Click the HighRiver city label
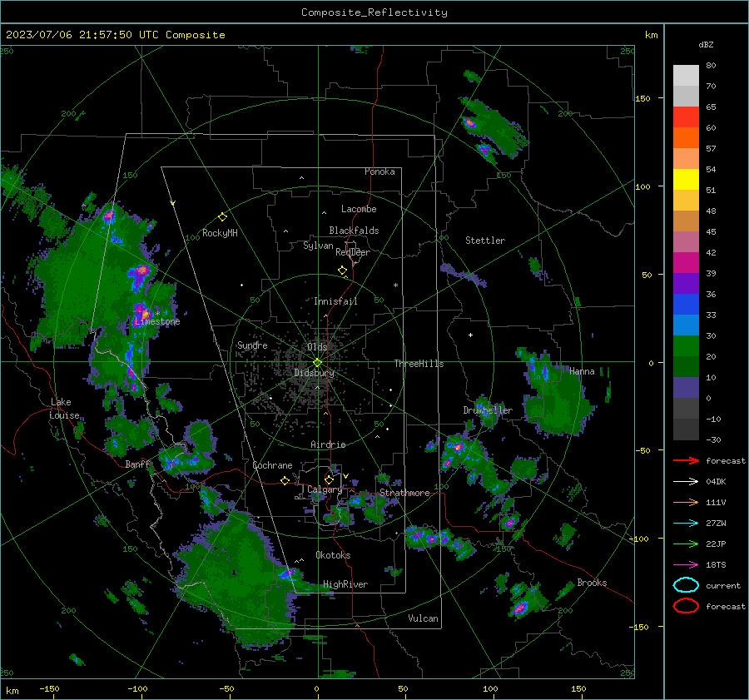This screenshot has width=749, height=700. (345, 584)
